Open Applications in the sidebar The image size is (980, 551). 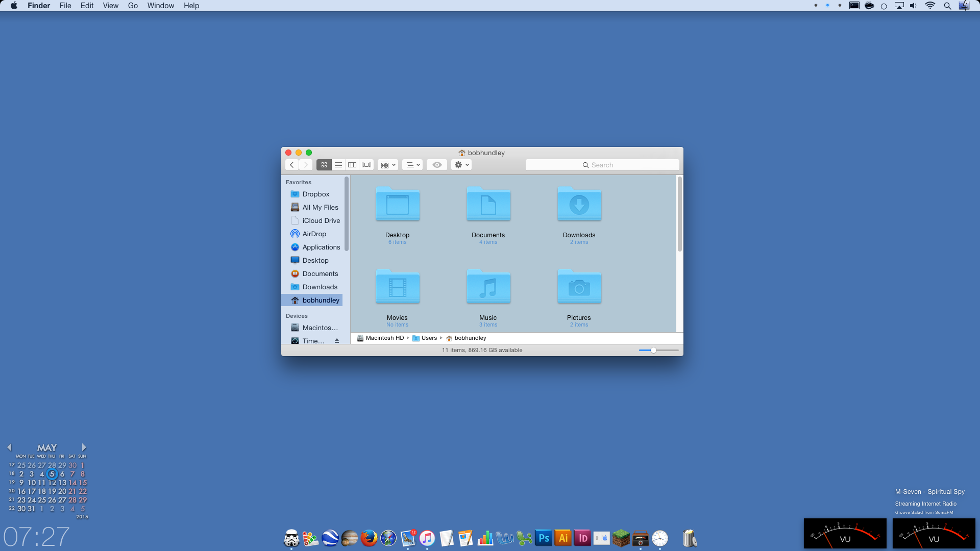321,247
